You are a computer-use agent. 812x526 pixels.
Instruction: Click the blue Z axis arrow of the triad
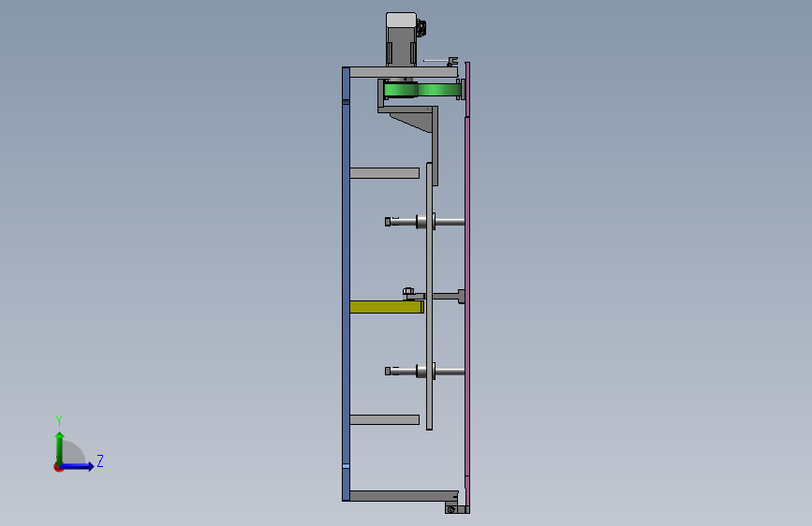[x=78, y=466]
